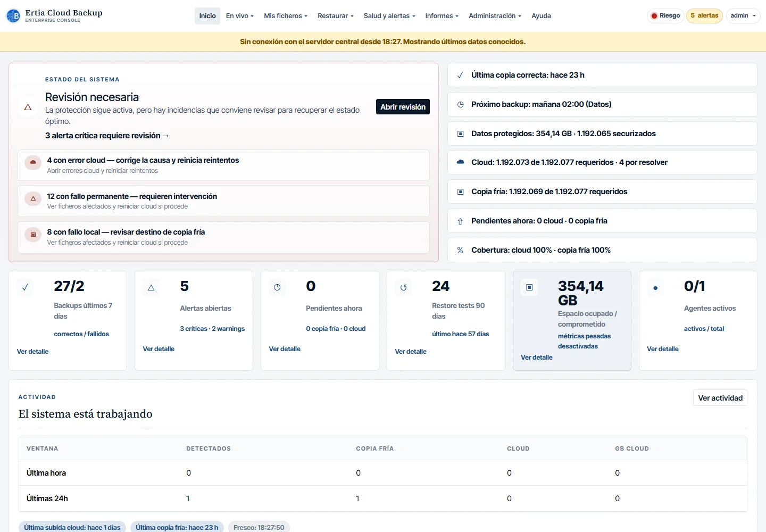Image resolution: width=766 pixels, height=532 pixels.
Task: Click the clock icon in the Pendientes ahora card
Action: click(x=277, y=287)
